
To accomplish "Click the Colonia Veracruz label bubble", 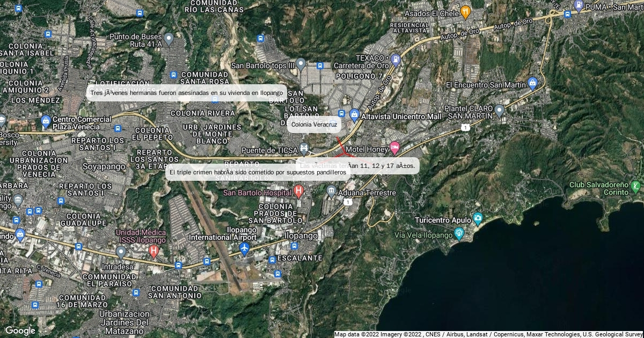I will click(x=314, y=124).
